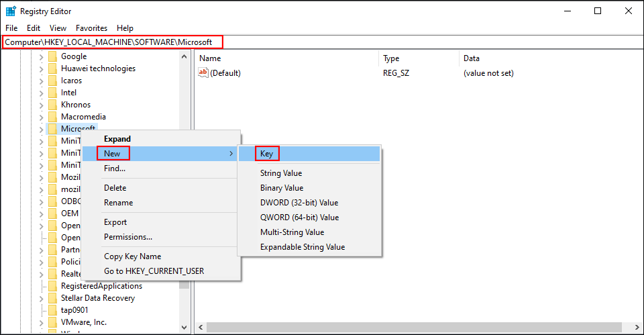Click the Khronos folder icon
Viewport: 644px width, 335px height.
coord(52,105)
